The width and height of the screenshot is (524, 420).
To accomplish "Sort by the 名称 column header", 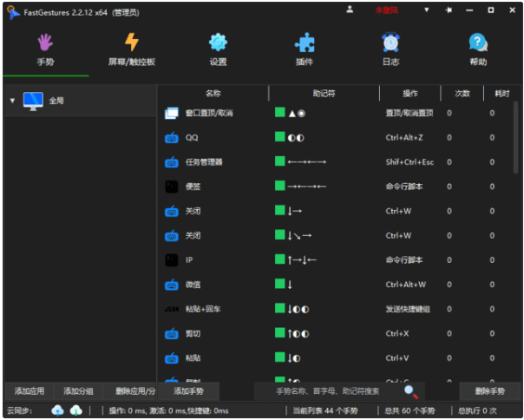I will coord(213,94).
